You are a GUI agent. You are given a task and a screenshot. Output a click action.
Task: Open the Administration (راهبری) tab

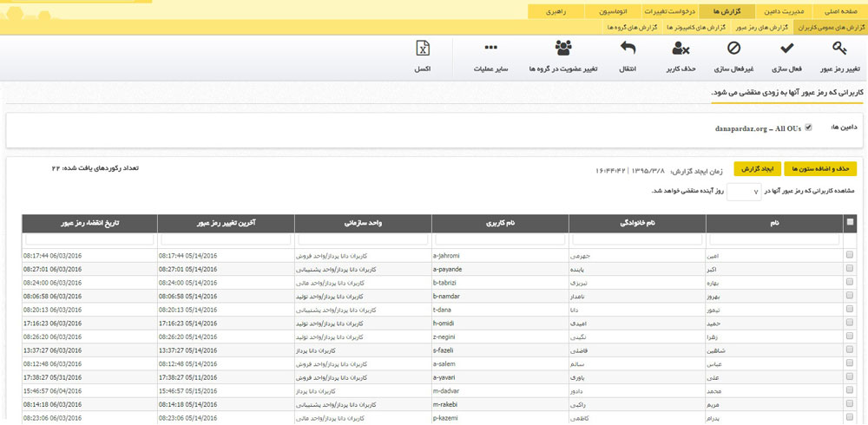pyautogui.click(x=556, y=11)
